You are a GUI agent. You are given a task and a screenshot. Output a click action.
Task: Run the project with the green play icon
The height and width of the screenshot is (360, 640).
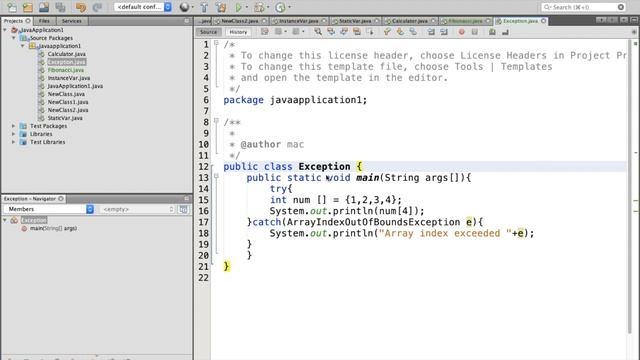(239, 7)
